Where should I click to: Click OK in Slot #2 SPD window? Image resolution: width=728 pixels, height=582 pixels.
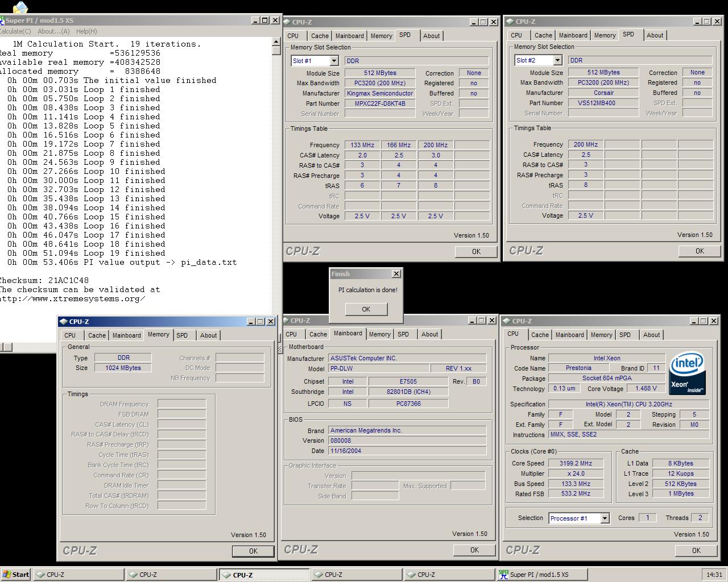[x=700, y=251]
